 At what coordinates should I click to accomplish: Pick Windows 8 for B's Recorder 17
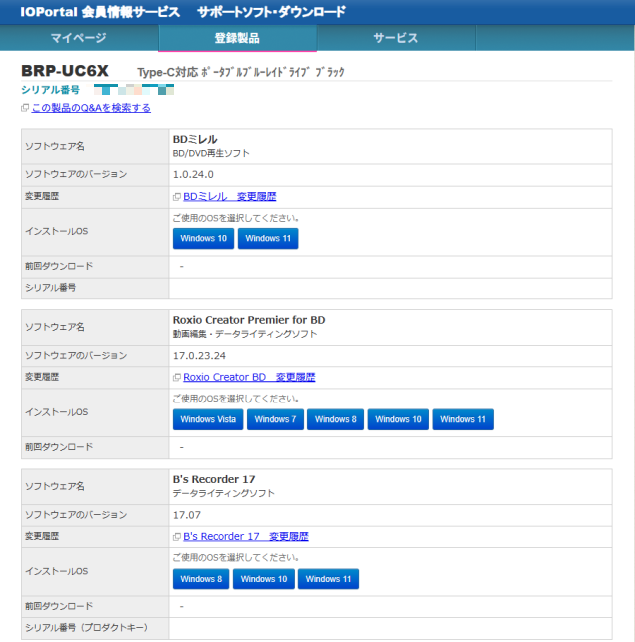pyautogui.click(x=201, y=579)
